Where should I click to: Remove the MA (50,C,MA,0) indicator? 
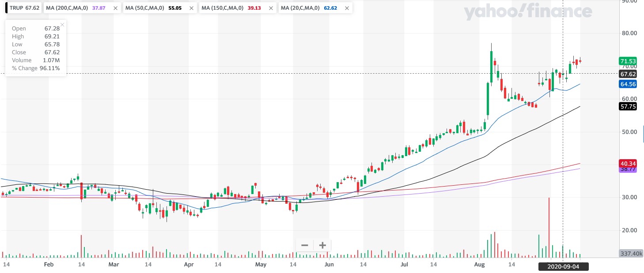tap(192, 8)
